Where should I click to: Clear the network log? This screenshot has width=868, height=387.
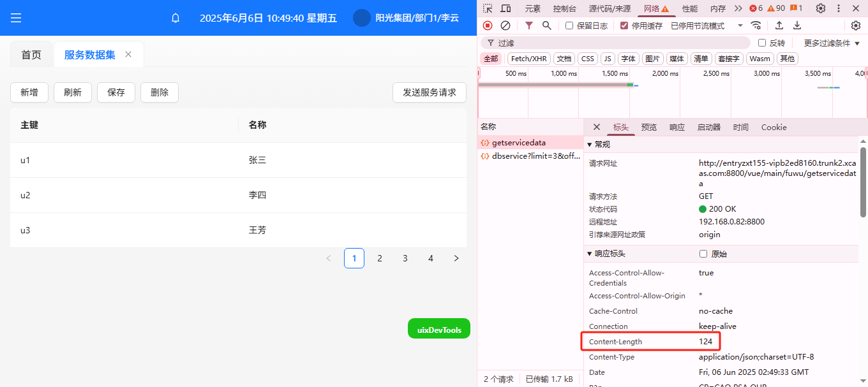pyautogui.click(x=505, y=26)
